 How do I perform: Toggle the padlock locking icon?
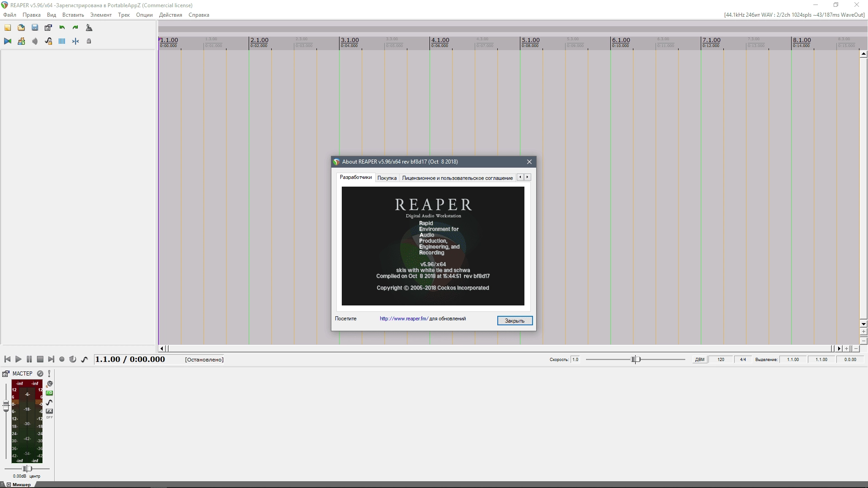click(89, 41)
